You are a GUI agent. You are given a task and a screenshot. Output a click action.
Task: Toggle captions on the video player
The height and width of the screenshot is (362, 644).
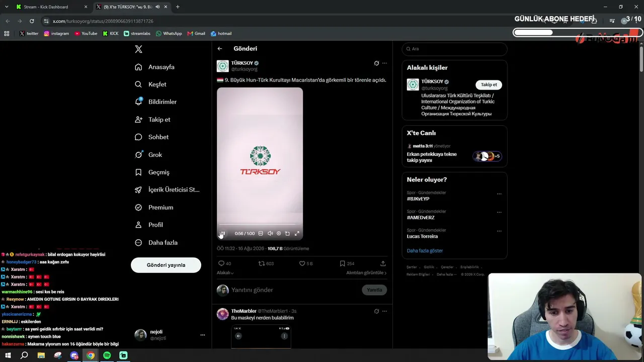pyautogui.click(x=261, y=233)
